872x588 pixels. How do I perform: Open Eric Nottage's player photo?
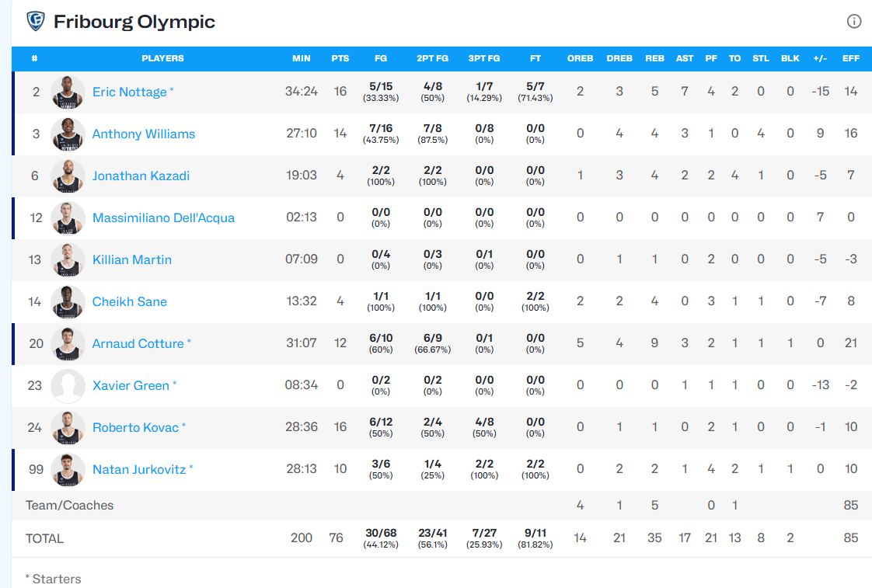point(68,92)
